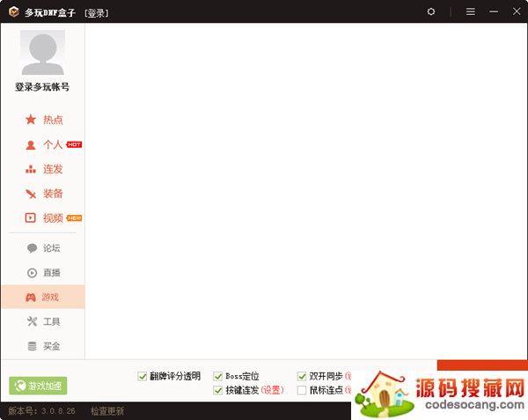This screenshot has width=528, height=420.
Task: Click the rocket icon on 游戏加速
Action: pos(20,386)
